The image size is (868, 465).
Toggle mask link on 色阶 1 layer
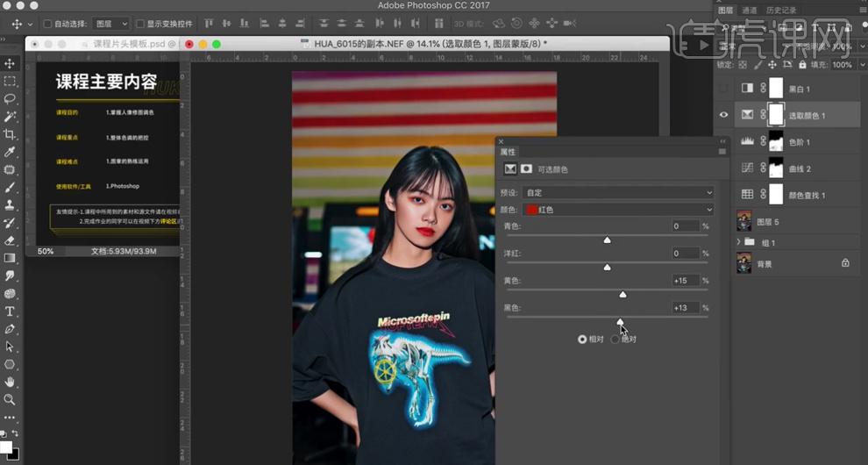(x=764, y=142)
